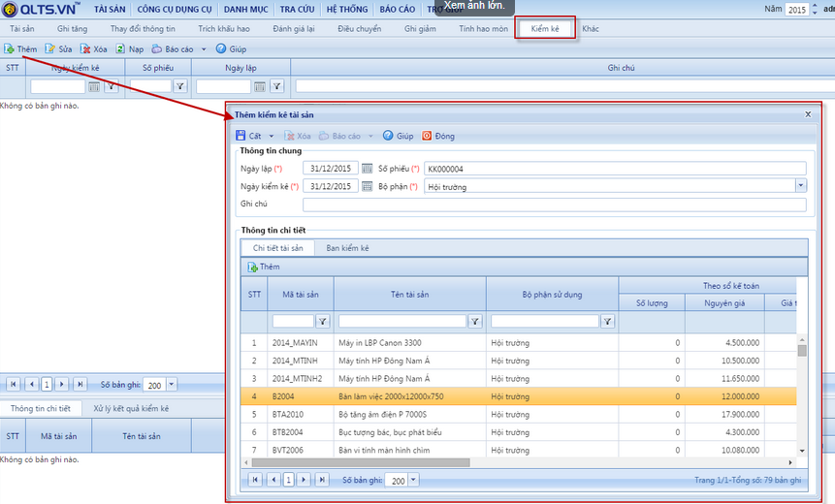
Task: Click Đóng close icon in dialog toolbar
Action: pyautogui.click(x=427, y=136)
